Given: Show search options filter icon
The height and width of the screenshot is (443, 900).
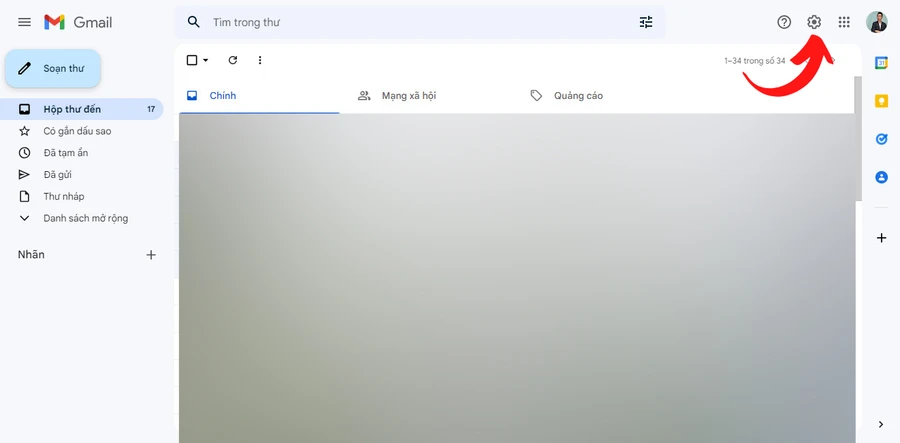Looking at the screenshot, I should [x=646, y=22].
